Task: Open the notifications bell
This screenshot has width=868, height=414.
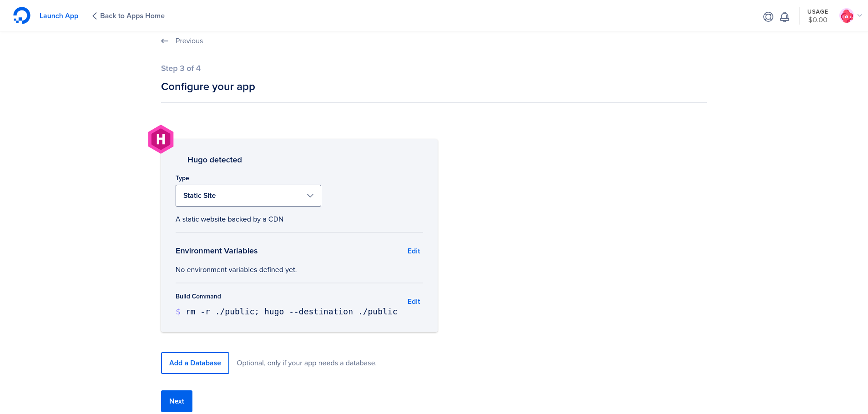Action: (784, 16)
